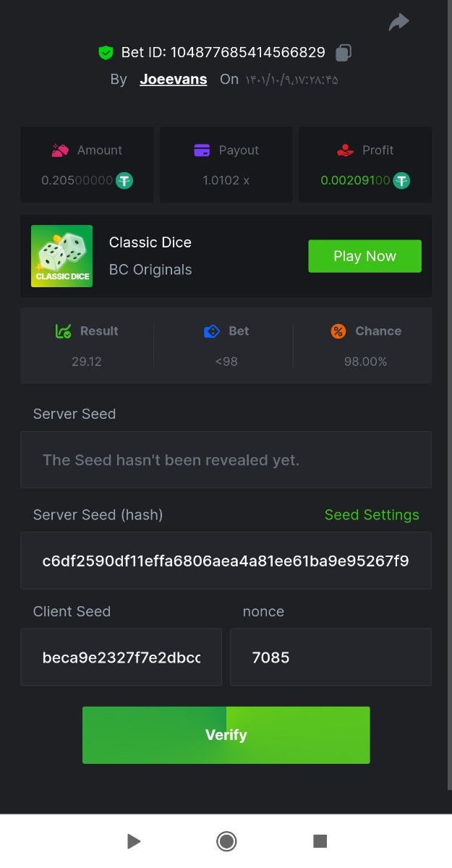Open Joeevans user profile link
Image resolution: width=452 pixels, height=868 pixels.
(173, 80)
